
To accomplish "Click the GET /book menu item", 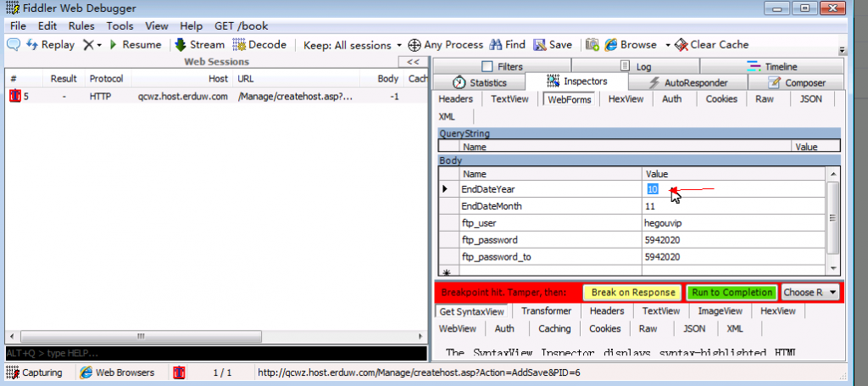I will (242, 26).
